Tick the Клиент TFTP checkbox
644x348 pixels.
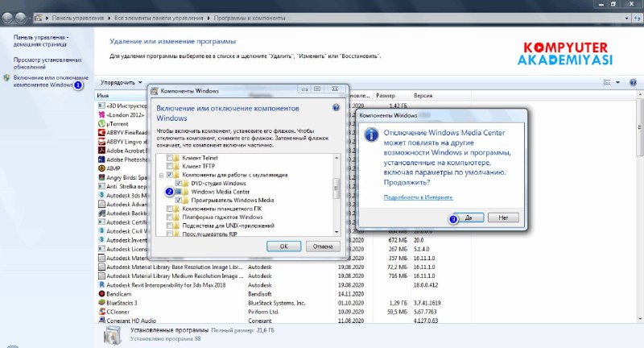(169, 166)
